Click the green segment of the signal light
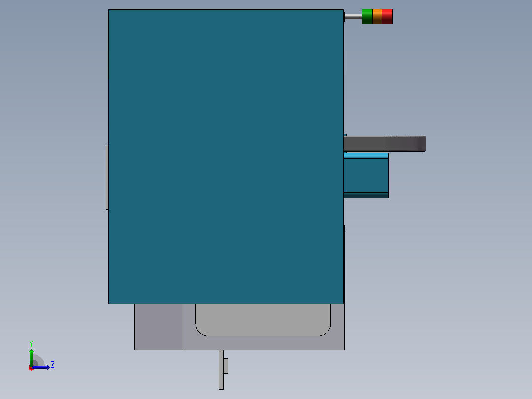This screenshot has width=532, height=399. 367,17
